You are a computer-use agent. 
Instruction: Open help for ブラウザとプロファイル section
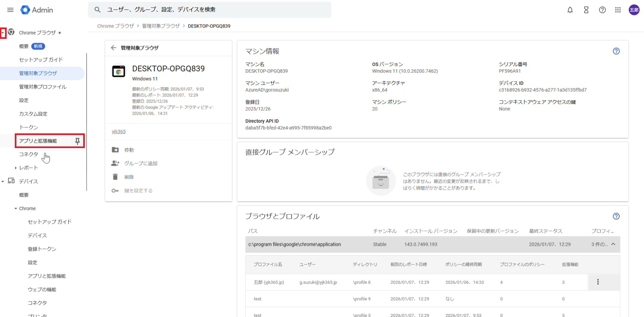pos(616,216)
